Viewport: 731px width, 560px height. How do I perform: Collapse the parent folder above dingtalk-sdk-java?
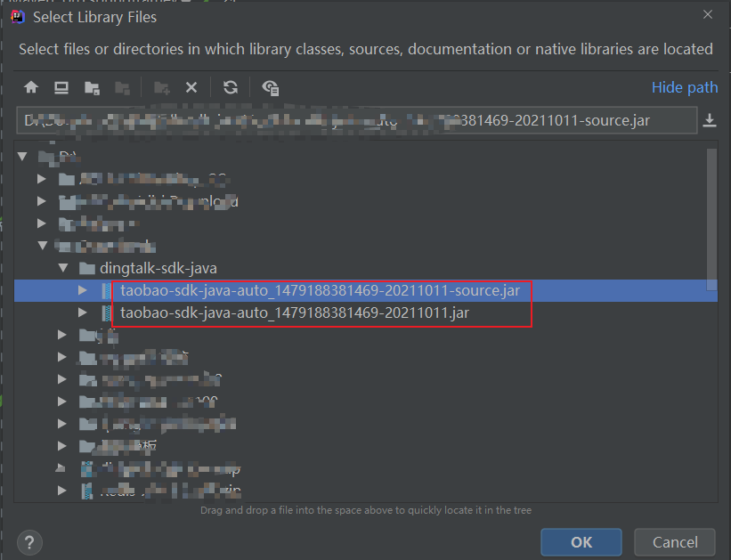[43, 245]
